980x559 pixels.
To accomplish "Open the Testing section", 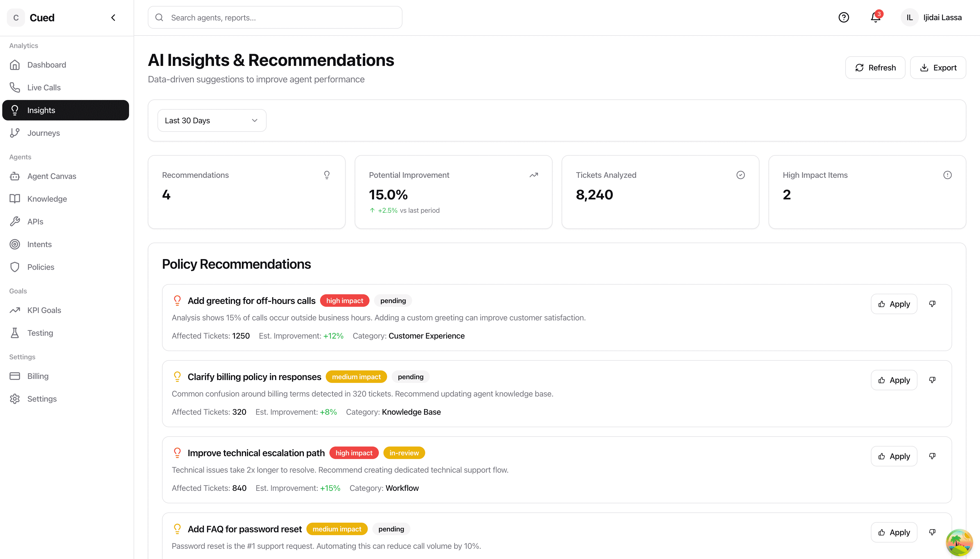I will click(x=40, y=333).
